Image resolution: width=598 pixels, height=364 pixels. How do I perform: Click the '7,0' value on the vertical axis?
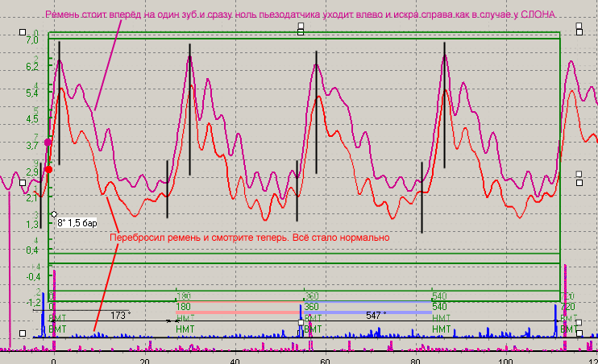[32, 40]
